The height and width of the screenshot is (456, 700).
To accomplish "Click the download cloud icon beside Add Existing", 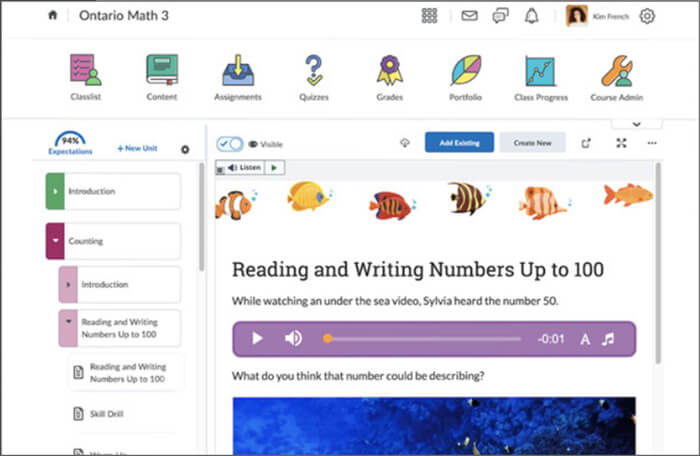I will click(x=405, y=143).
